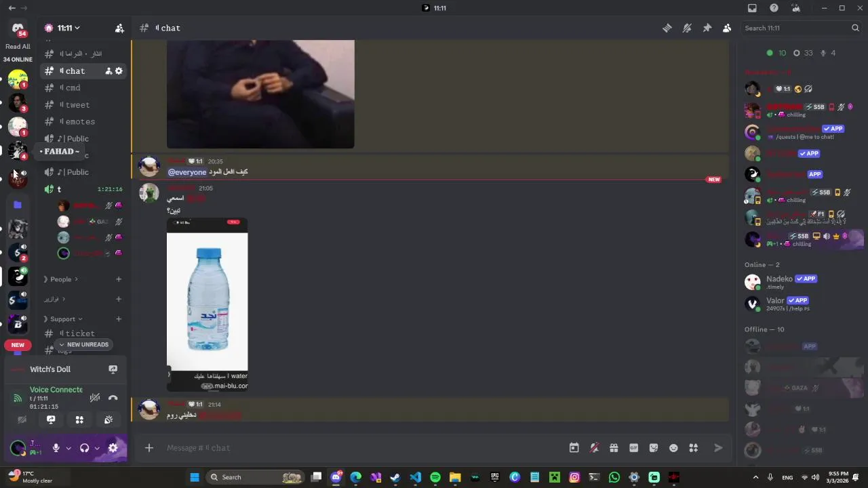Image resolution: width=868 pixels, height=488 pixels.
Task: Click Read All in server sidebar
Action: (x=18, y=47)
